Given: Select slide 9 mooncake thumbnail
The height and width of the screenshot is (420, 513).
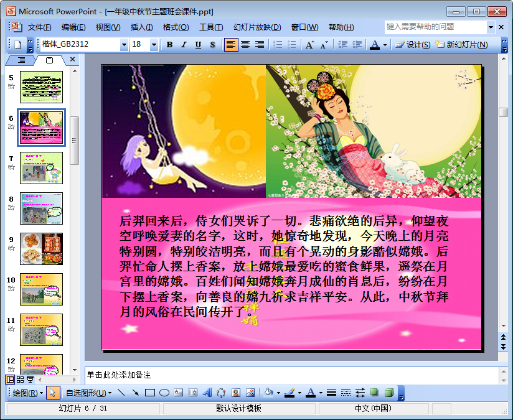Looking at the screenshot, I should 41,249.
